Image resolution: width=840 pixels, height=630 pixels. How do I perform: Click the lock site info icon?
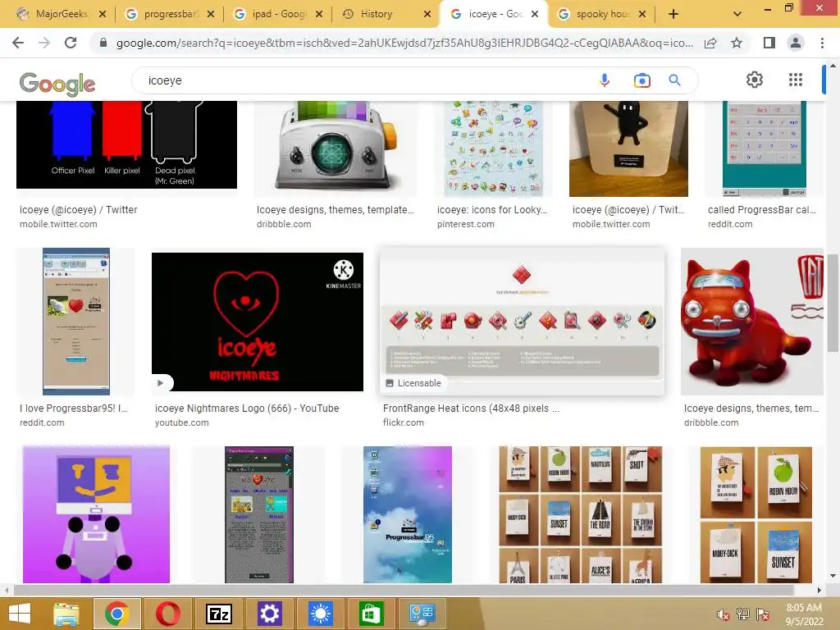(103, 43)
